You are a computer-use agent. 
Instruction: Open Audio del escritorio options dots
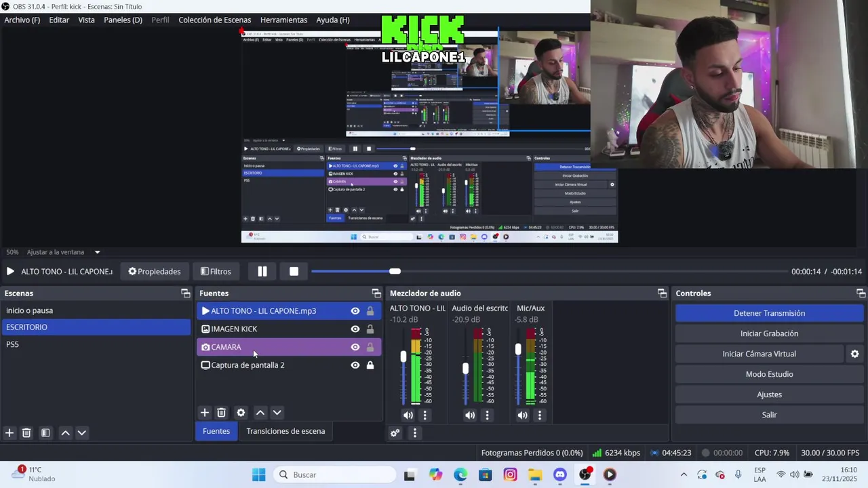pyautogui.click(x=487, y=415)
